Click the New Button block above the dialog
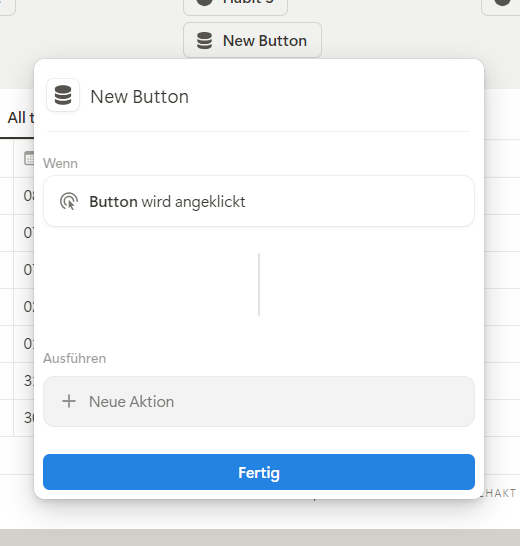520x546 pixels. [x=253, y=40]
